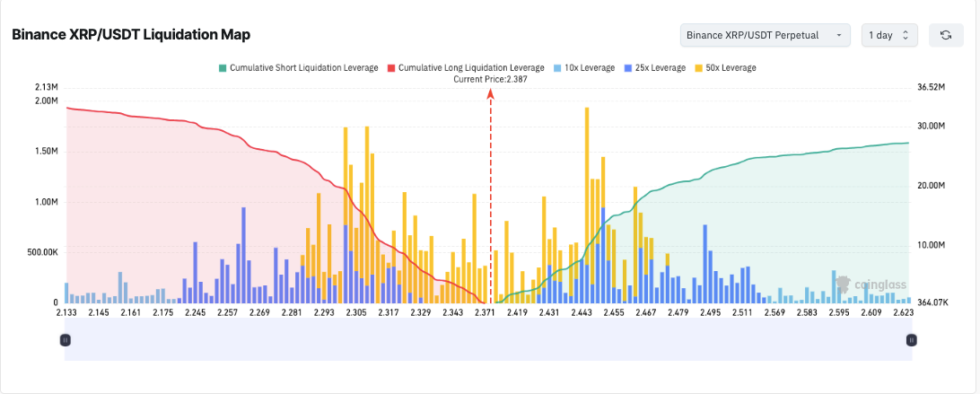Click the 2.455 x-axis label
The image size is (980, 394).
[615, 312]
